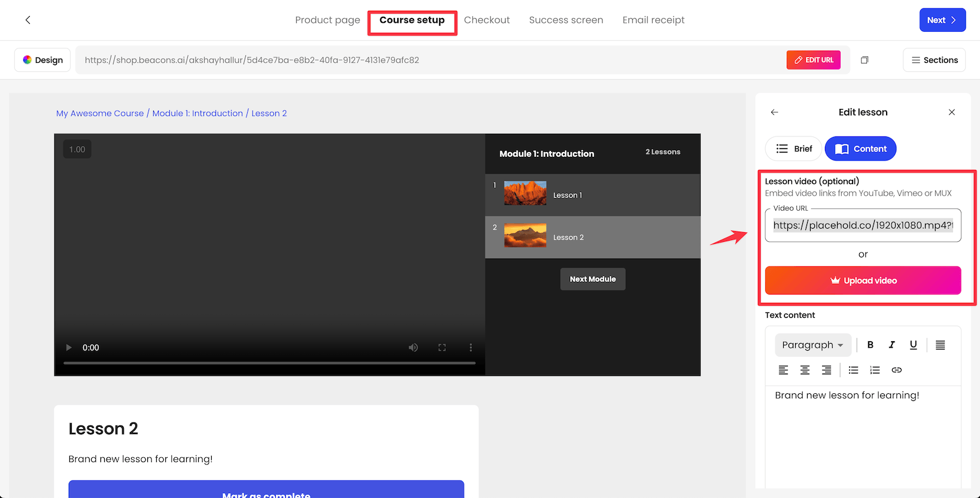This screenshot has width=980, height=498.
Task: Click the video progress seek bar
Action: (269, 363)
